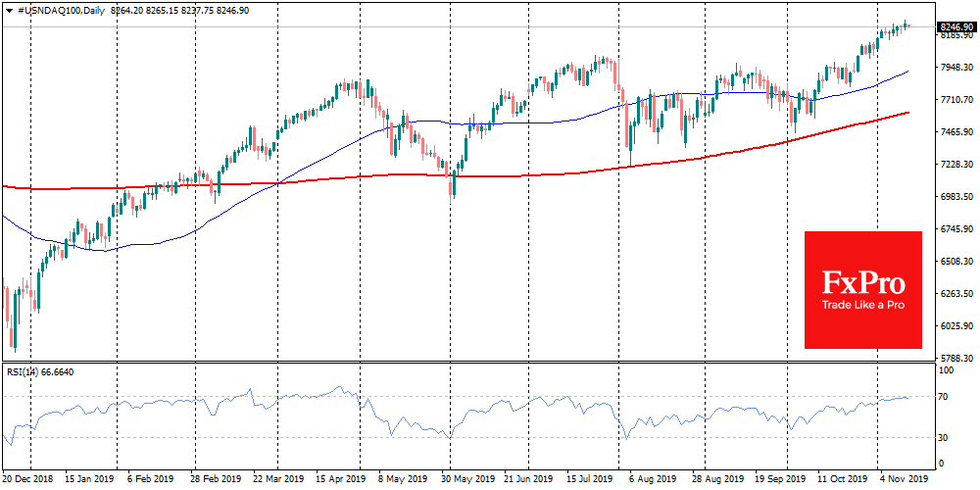Screen dimensions: 980x490
Task: Click the 100 level on RSI scale
Action: (x=945, y=370)
